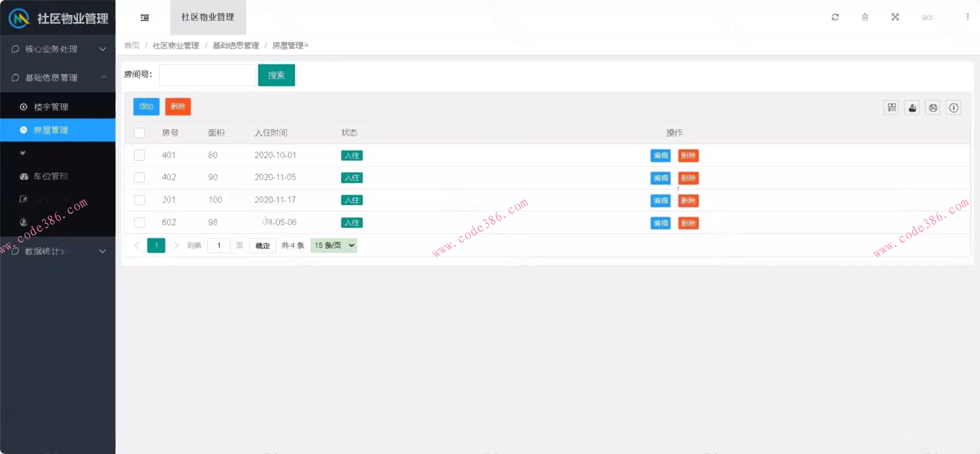Click the 首页 breadcrumb link
This screenshot has width=980, height=454.
pyautogui.click(x=132, y=46)
